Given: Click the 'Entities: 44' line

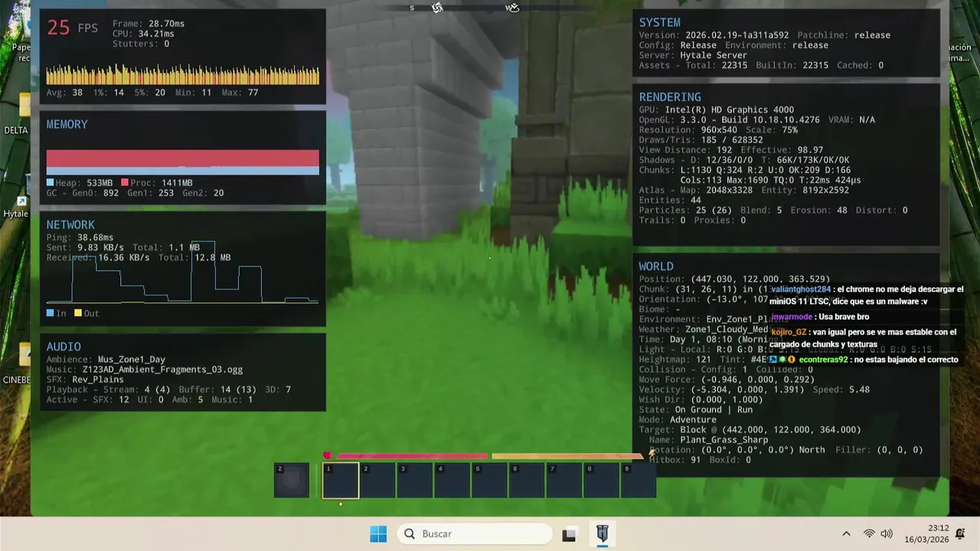Looking at the screenshot, I should coord(670,201).
